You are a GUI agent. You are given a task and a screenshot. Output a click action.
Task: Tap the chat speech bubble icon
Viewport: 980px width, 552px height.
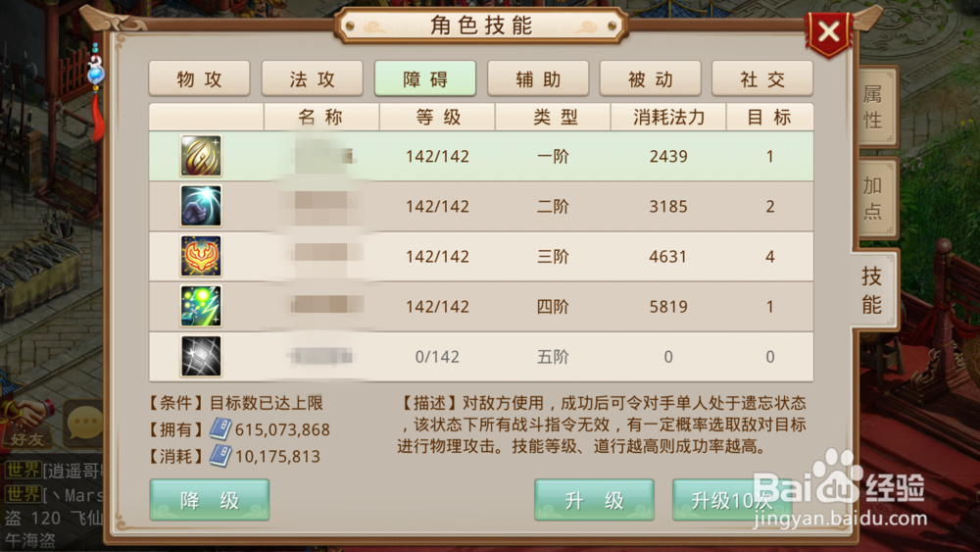click(84, 424)
